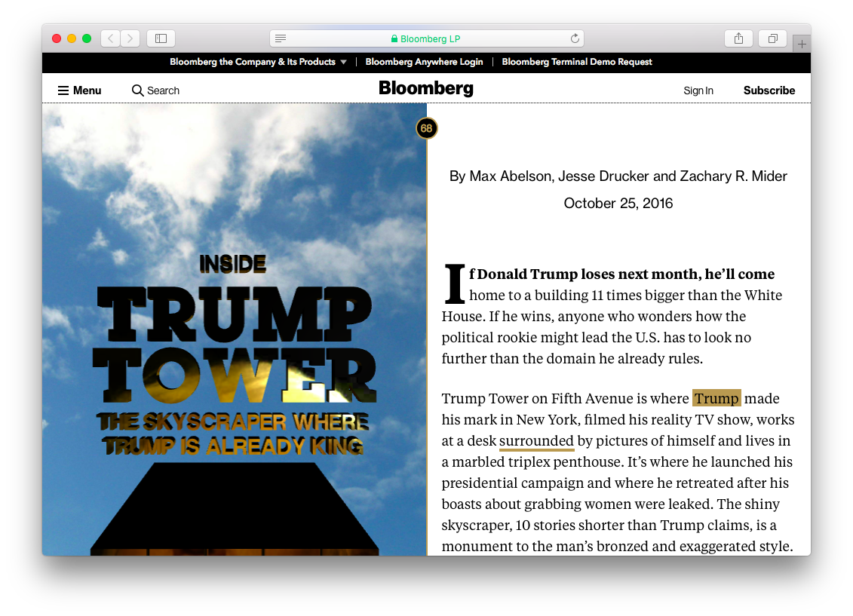Click the Inside Trump Tower cover image title

coord(234,329)
